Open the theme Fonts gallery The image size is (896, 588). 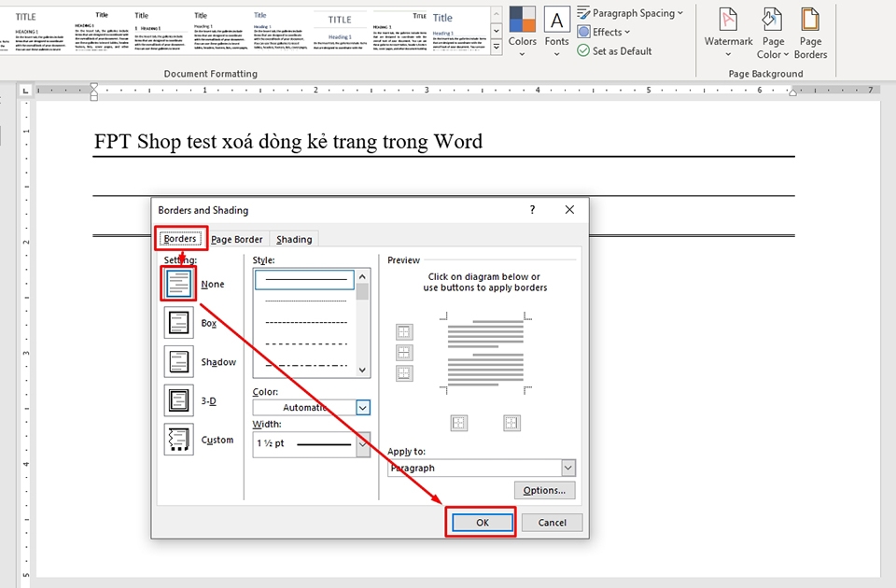[556, 32]
